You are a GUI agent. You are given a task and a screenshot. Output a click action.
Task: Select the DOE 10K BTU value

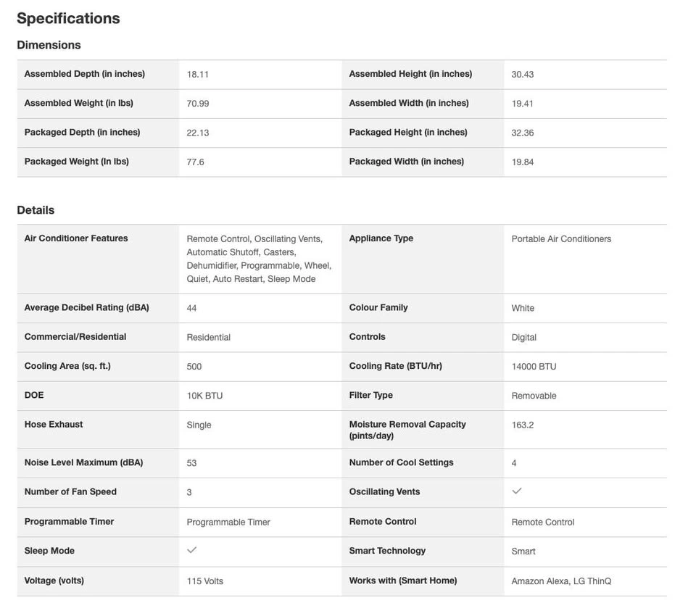204,396
